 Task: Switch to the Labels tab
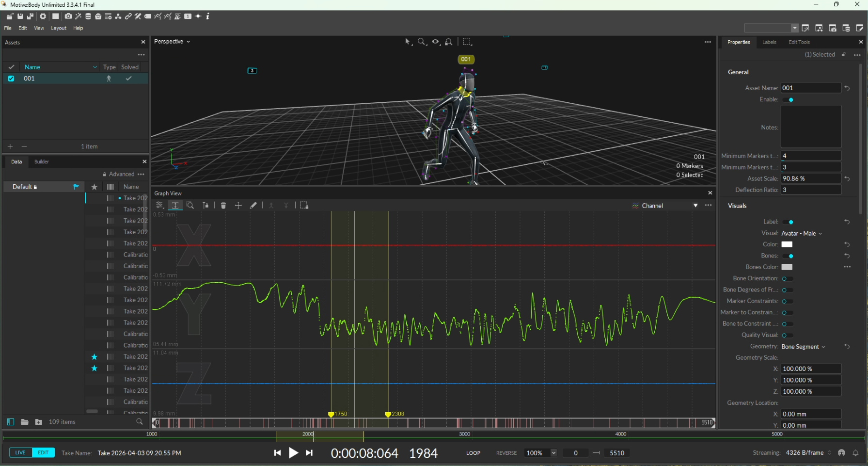click(769, 42)
